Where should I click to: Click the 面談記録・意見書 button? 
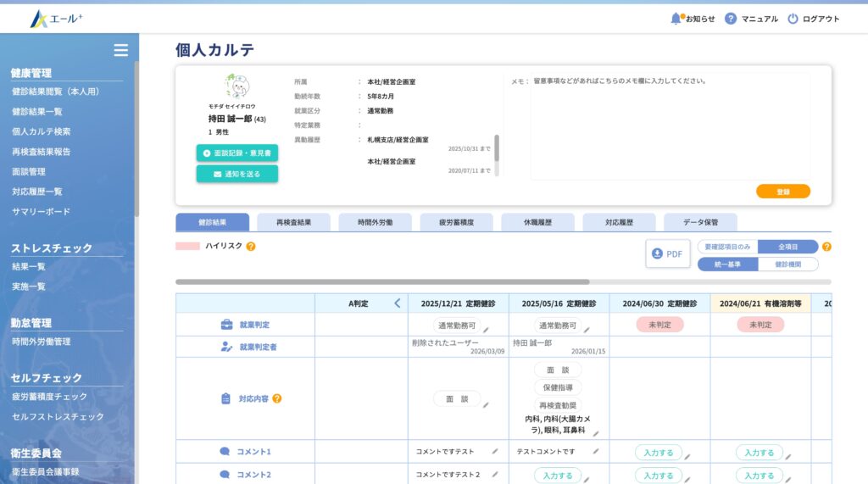[236, 153]
